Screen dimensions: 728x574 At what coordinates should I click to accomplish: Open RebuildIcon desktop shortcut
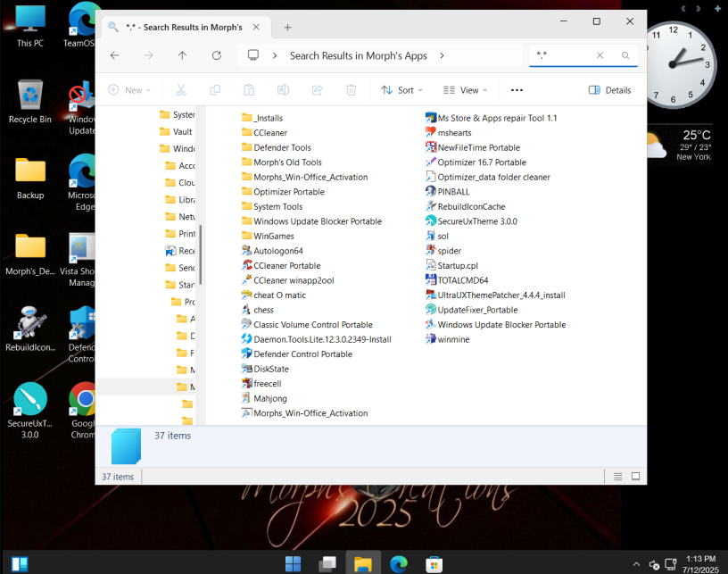(x=30, y=329)
